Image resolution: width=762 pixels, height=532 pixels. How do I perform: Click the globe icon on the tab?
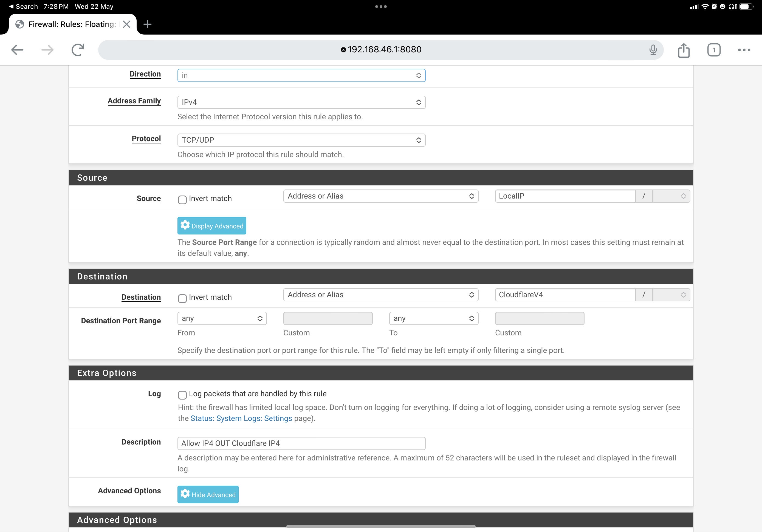click(x=20, y=24)
